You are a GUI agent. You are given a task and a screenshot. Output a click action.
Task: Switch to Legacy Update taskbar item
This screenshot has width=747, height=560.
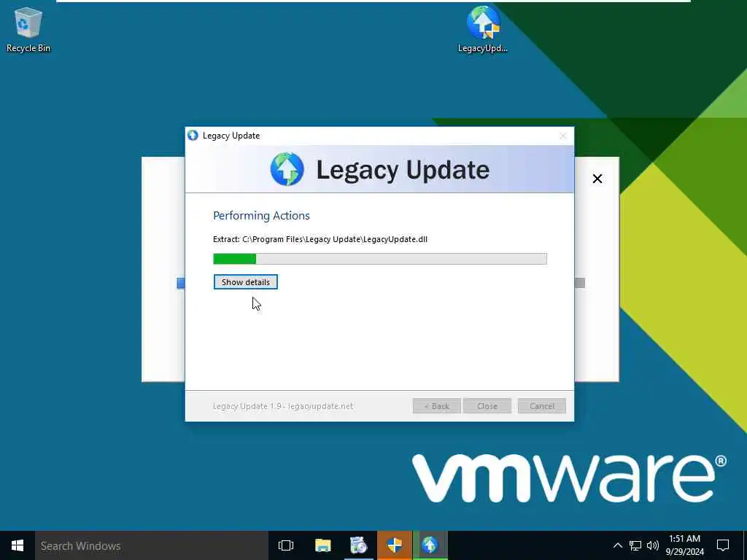[x=430, y=545]
